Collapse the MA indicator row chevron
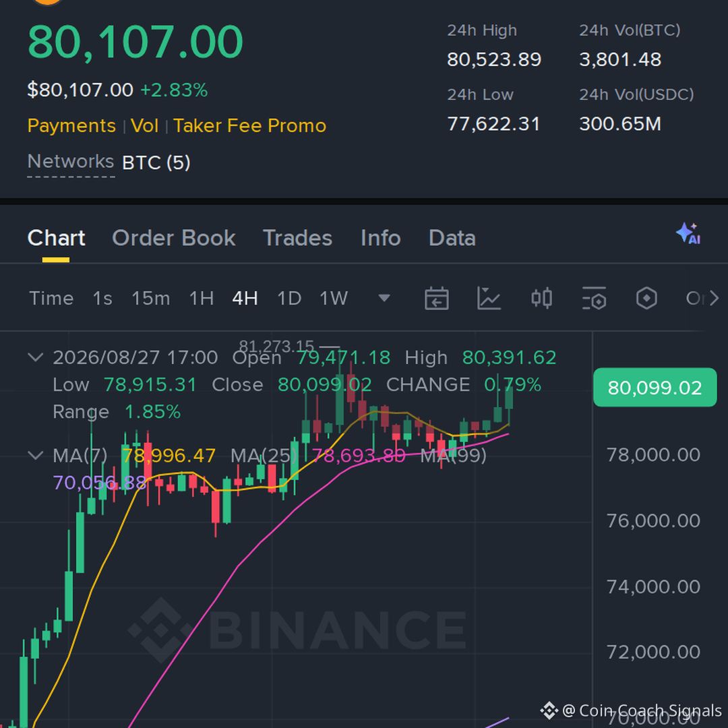Image resolution: width=728 pixels, height=728 pixels. pos(36,455)
